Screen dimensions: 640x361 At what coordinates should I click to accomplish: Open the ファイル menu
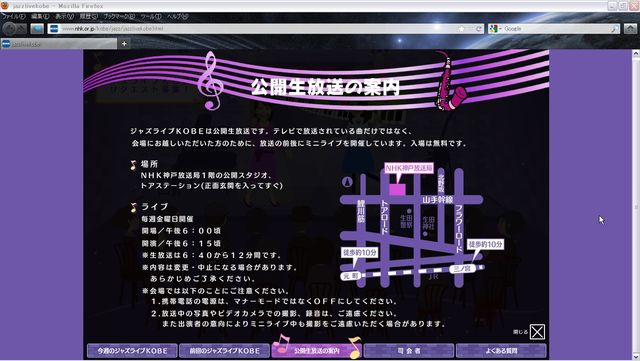click(13, 16)
